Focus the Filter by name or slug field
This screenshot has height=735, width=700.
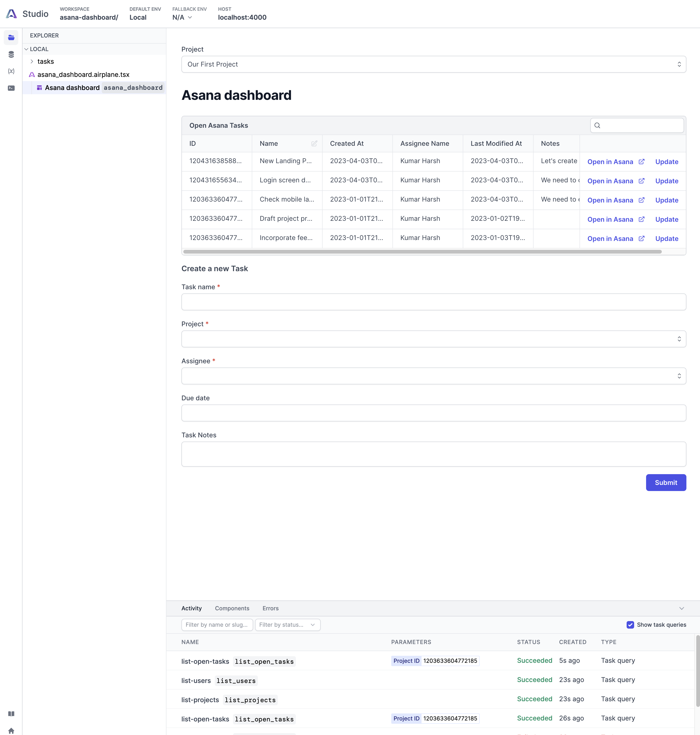click(217, 625)
